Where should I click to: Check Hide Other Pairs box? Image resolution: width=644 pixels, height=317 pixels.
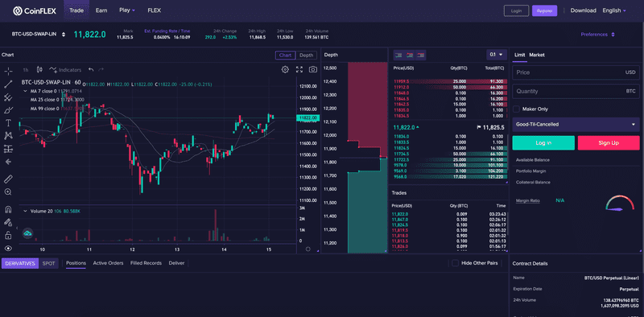pos(455,263)
